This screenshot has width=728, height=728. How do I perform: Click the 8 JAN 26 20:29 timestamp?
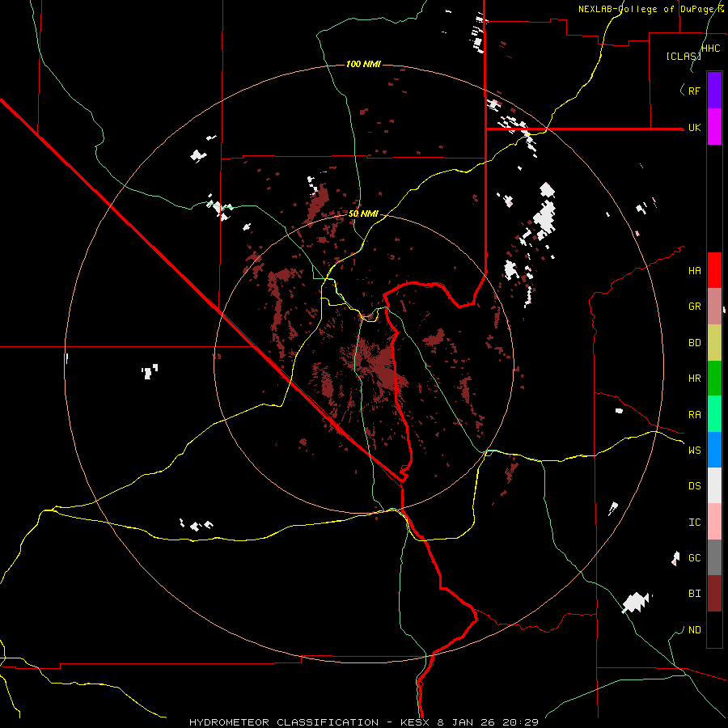coord(489,722)
